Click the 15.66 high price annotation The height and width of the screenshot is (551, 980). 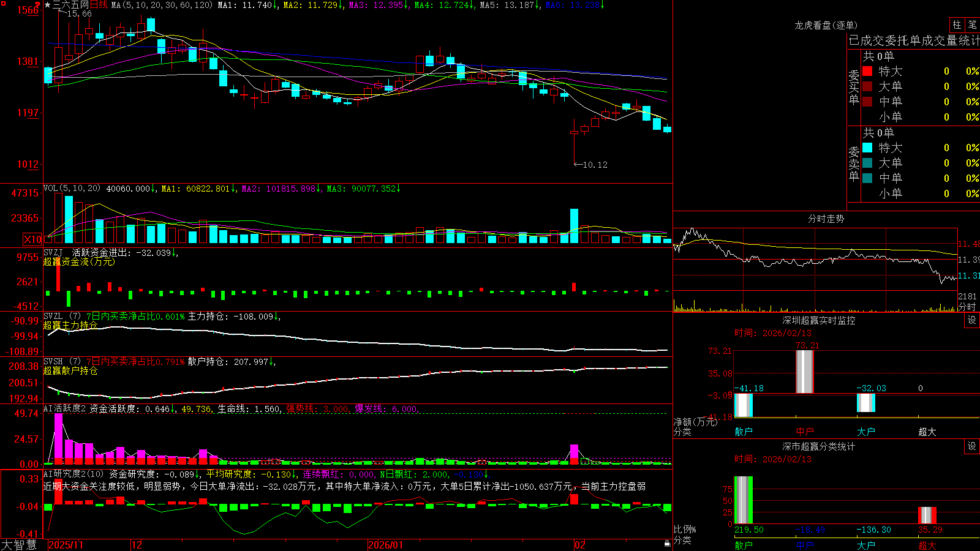pos(79,13)
